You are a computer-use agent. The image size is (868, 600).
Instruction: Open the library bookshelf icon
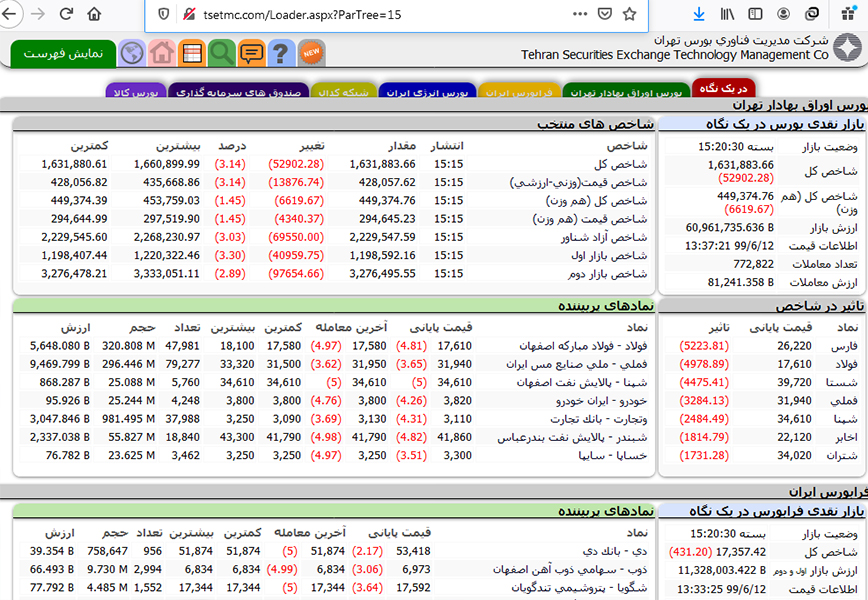[x=727, y=14]
